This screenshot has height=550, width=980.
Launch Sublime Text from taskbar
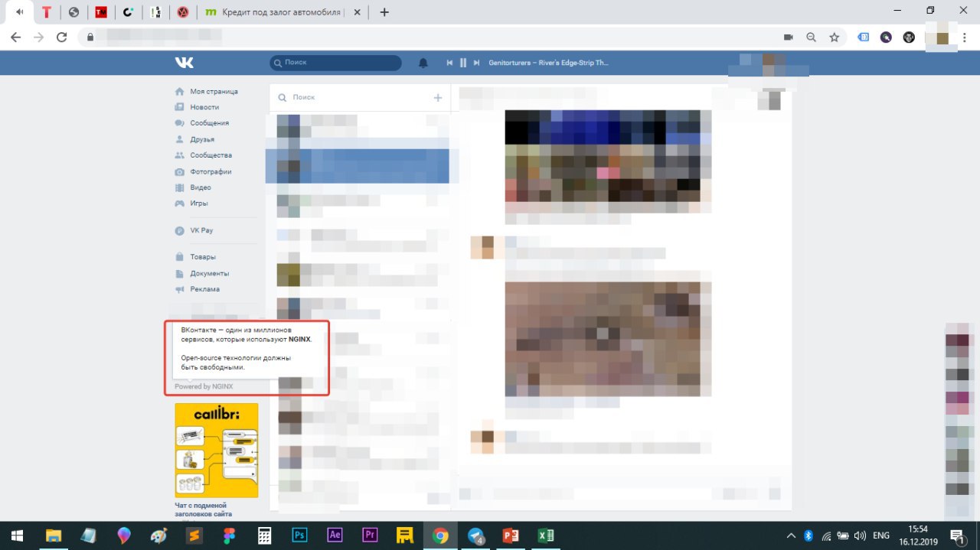[194, 535]
